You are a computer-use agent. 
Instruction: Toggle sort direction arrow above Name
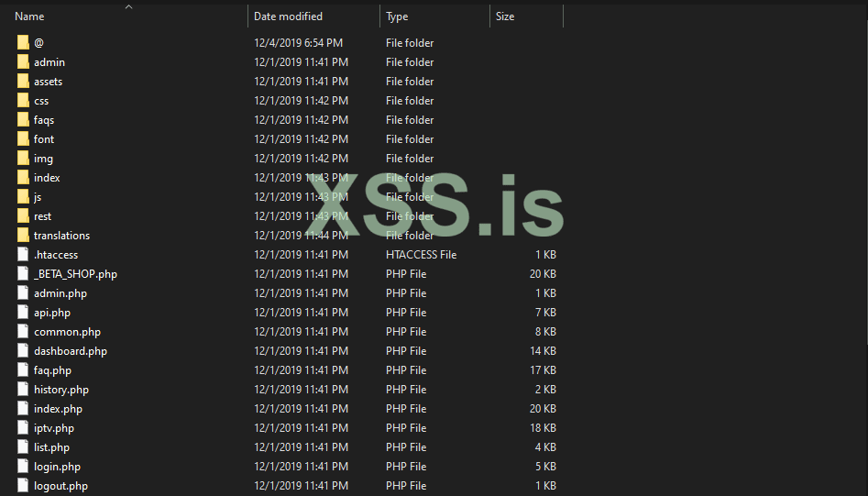point(129,6)
